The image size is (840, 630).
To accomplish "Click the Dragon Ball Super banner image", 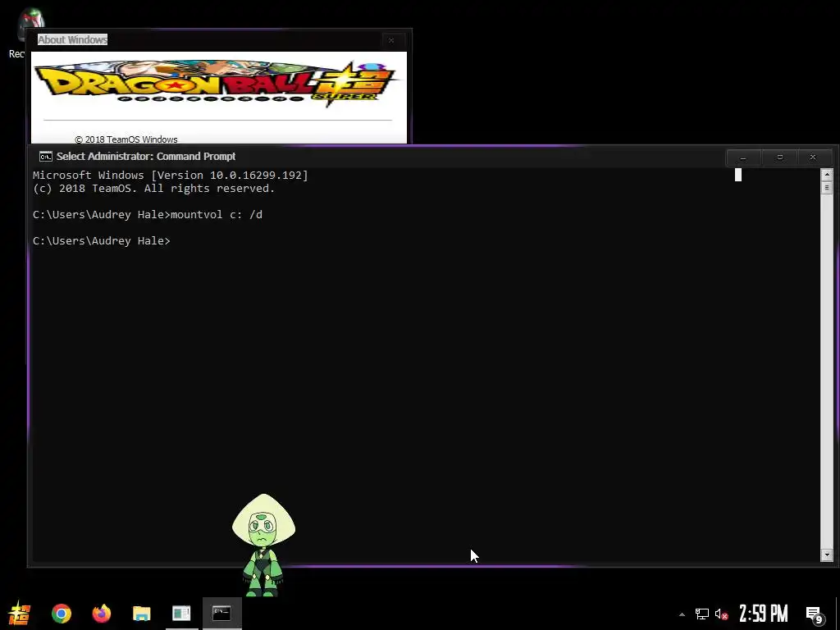I will coord(217,83).
